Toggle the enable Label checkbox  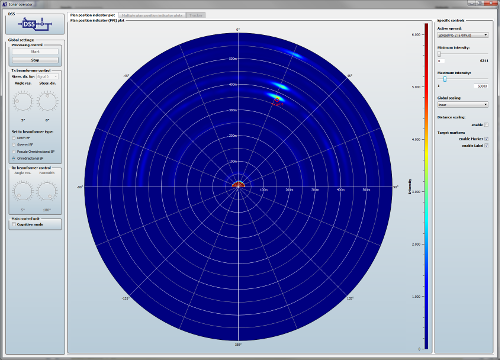[x=486, y=146]
